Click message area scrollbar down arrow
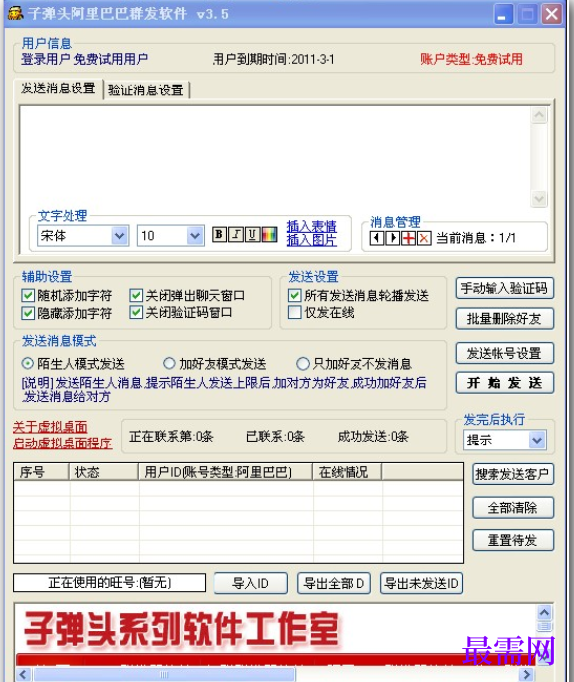 [539, 199]
